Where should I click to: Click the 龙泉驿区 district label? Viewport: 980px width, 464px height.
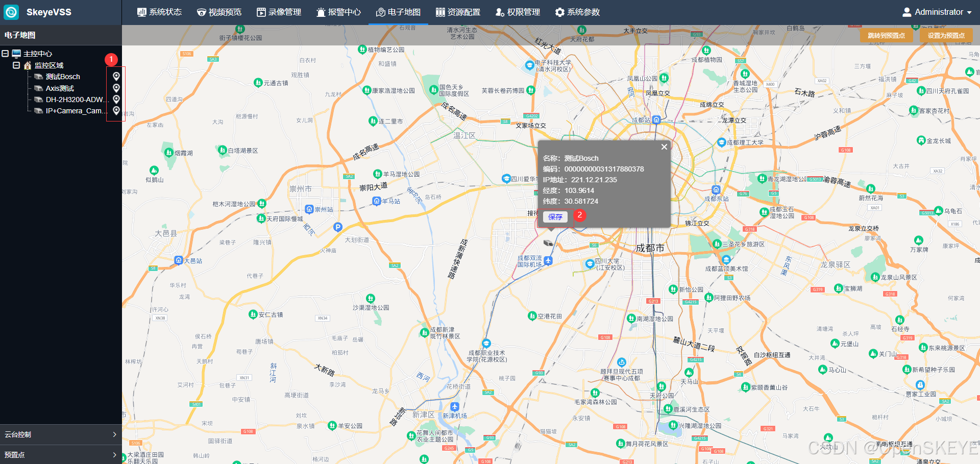click(836, 265)
